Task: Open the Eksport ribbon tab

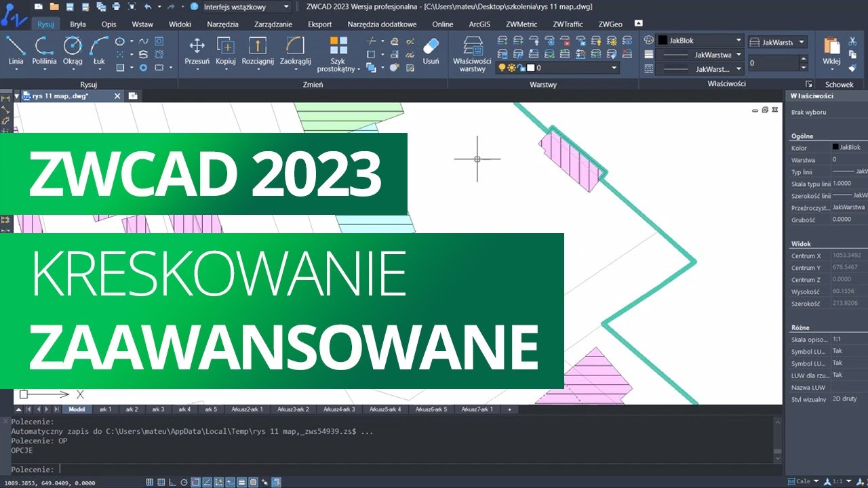Action: [x=320, y=24]
